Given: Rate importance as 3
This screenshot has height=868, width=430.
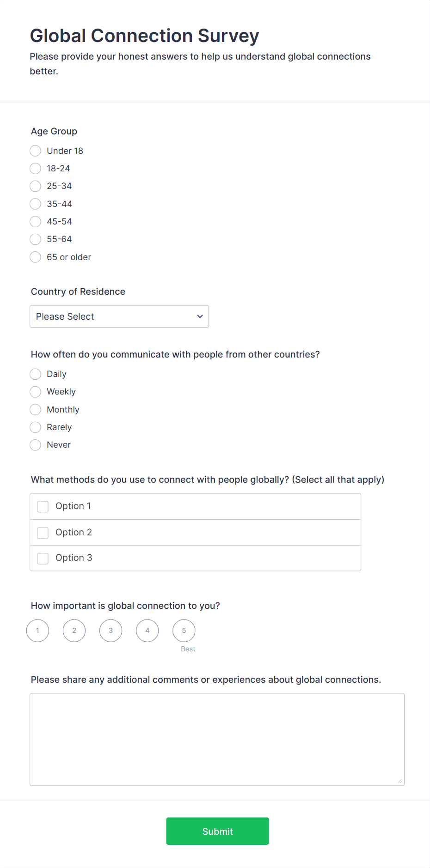Looking at the screenshot, I should (x=111, y=631).
